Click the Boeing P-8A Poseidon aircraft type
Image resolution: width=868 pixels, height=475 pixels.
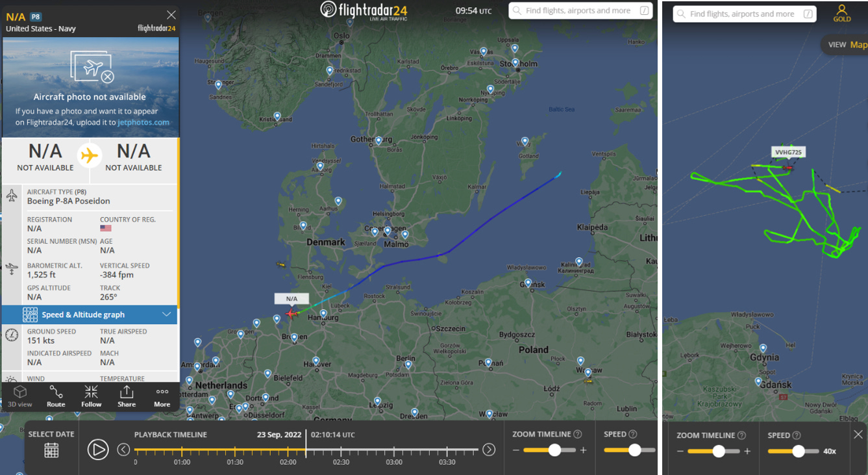tap(69, 201)
